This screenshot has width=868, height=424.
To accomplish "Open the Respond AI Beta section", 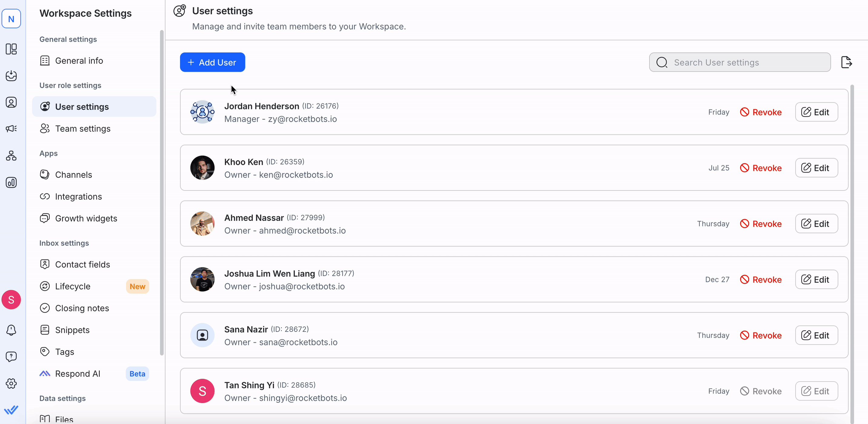I will click(78, 373).
